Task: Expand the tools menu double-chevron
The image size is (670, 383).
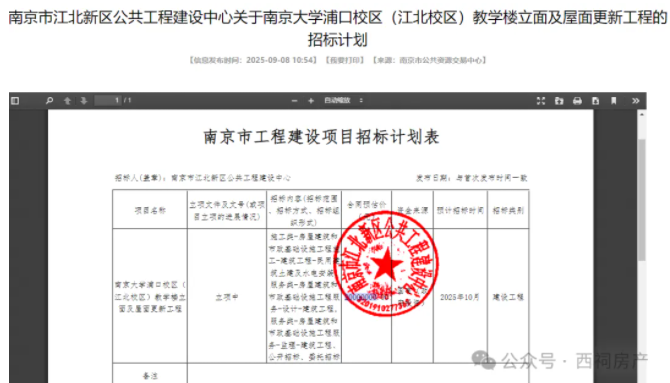Action: click(636, 101)
